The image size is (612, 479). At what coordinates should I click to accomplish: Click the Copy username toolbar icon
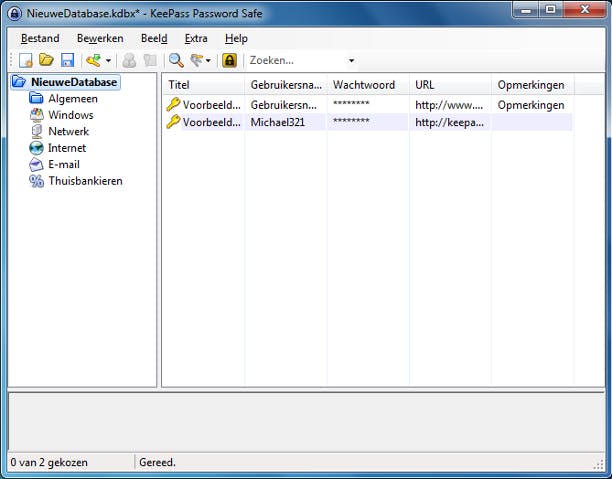point(129,61)
